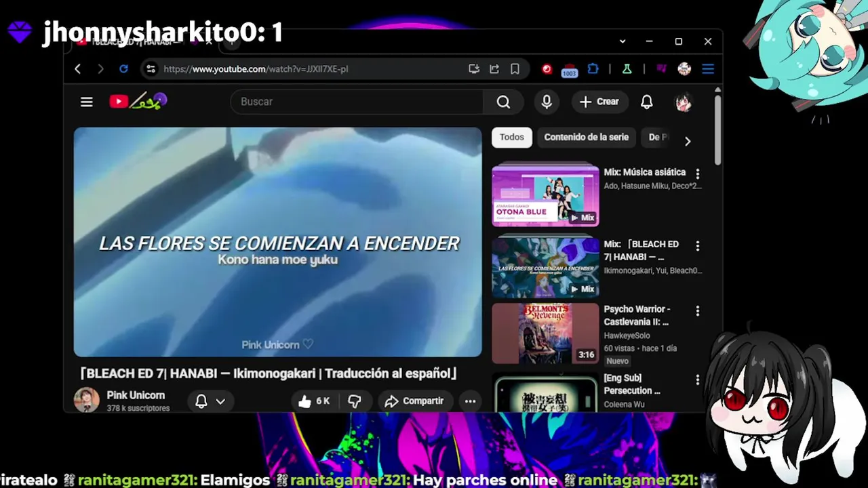
Task: Click the Nuevo badge on Psycho Warrior
Action: pos(617,361)
